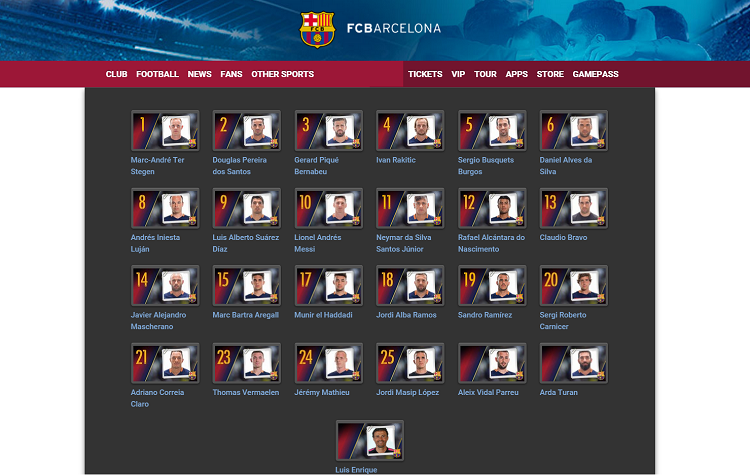
Task: Open the Aleix Vidal Parreu name link
Action: (x=488, y=392)
